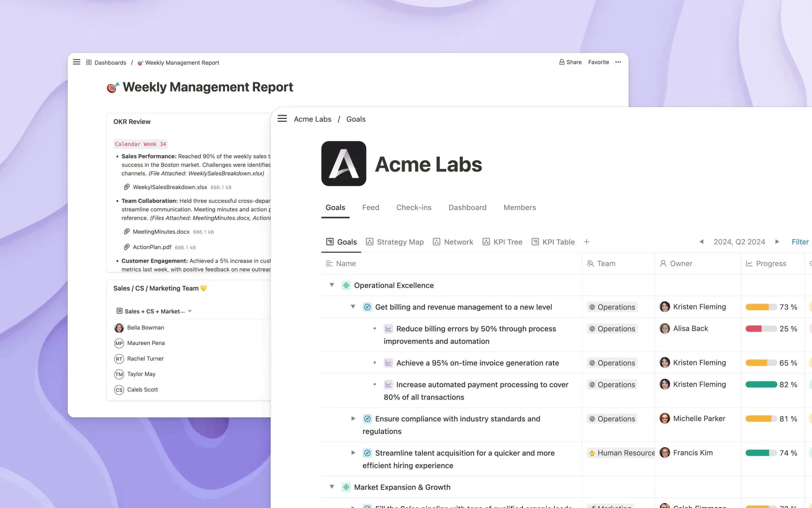This screenshot has height=508, width=812.
Task: Open the Sales + CS + Market view dropdown
Action: tap(154, 311)
